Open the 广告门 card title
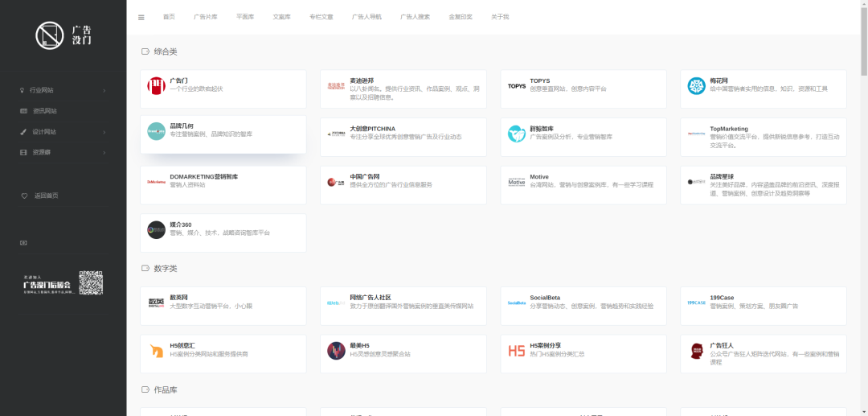 (x=178, y=81)
